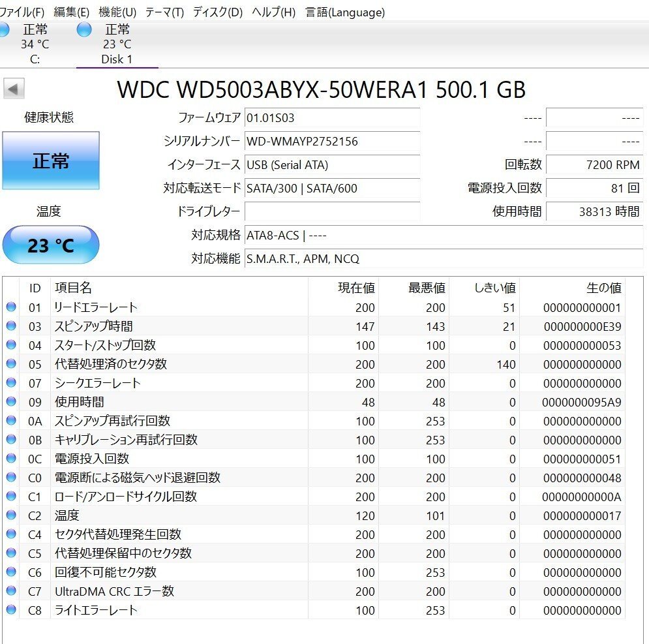Click the previous disk arrow button

[14, 89]
